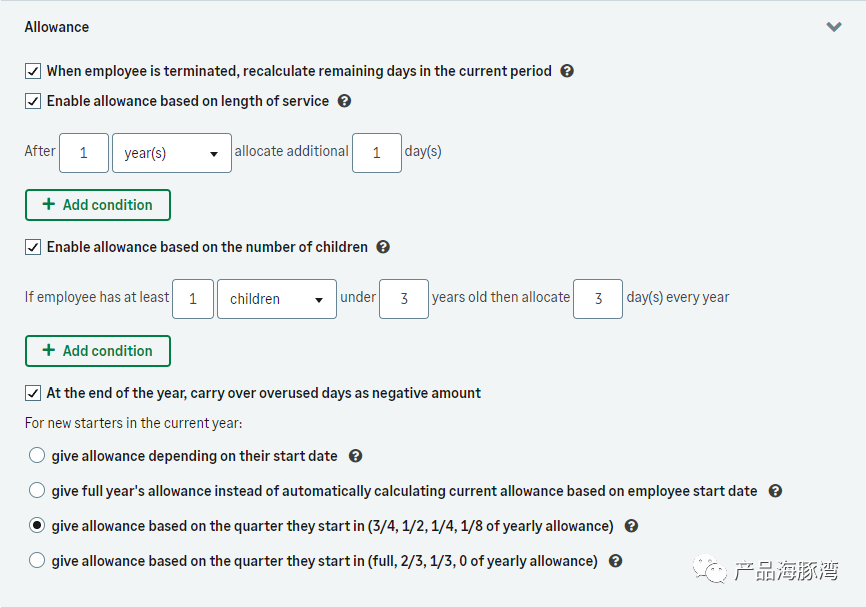866x608 pixels.
Task: Click help icon beside full year's allowance option
Action: (775, 491)
